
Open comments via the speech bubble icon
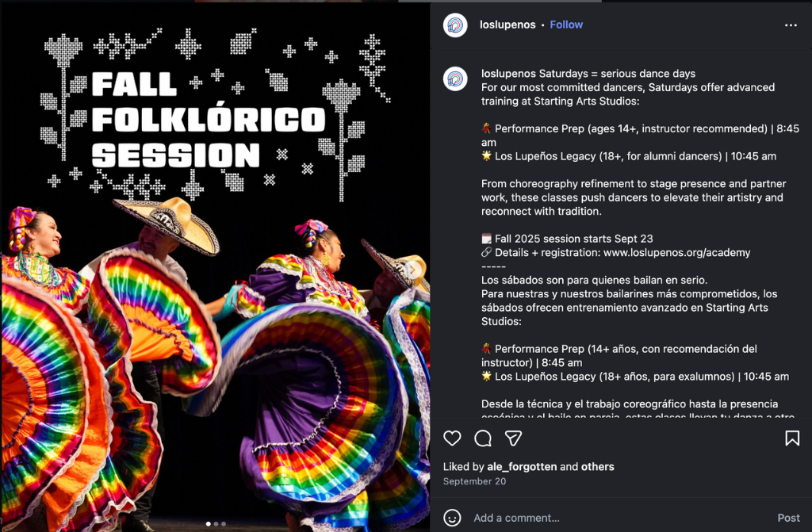483,438
